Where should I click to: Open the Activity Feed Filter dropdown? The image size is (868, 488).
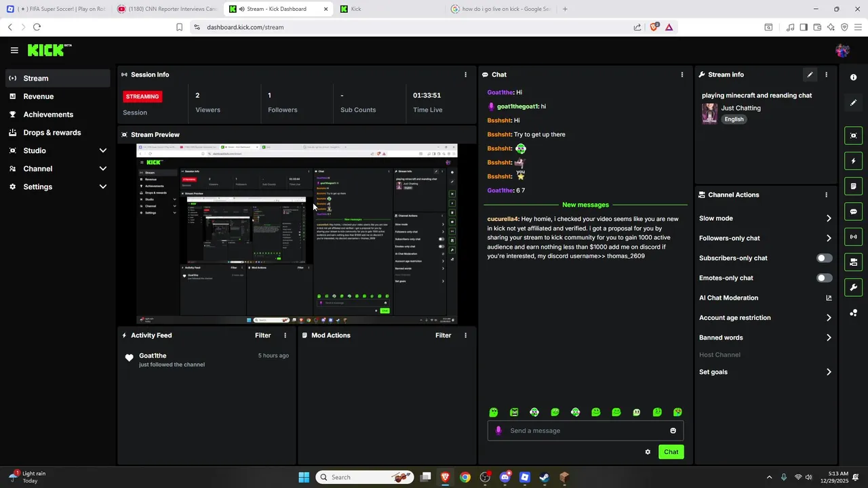click(262, 335)
